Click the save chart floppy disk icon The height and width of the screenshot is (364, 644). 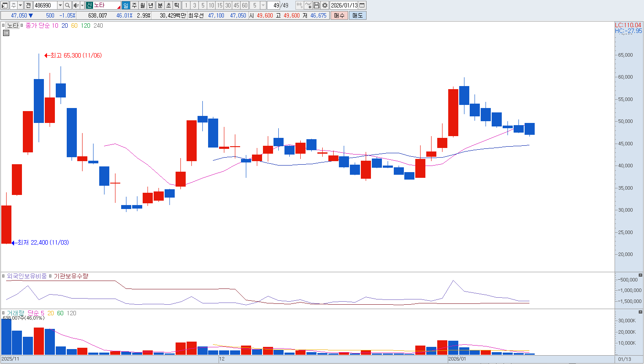[317, 5]
